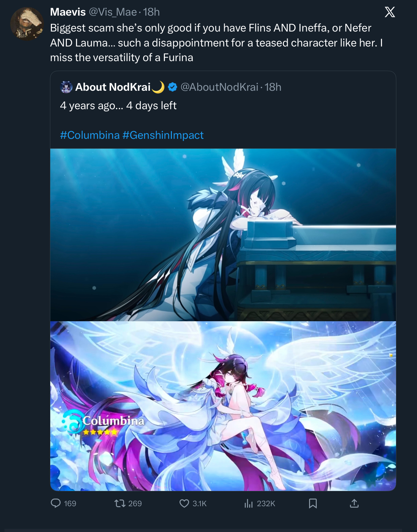Visit the @AboutNodKrai handle
Image resolution: width=417 pixels, height=532 pixels.
coord(219,87)
